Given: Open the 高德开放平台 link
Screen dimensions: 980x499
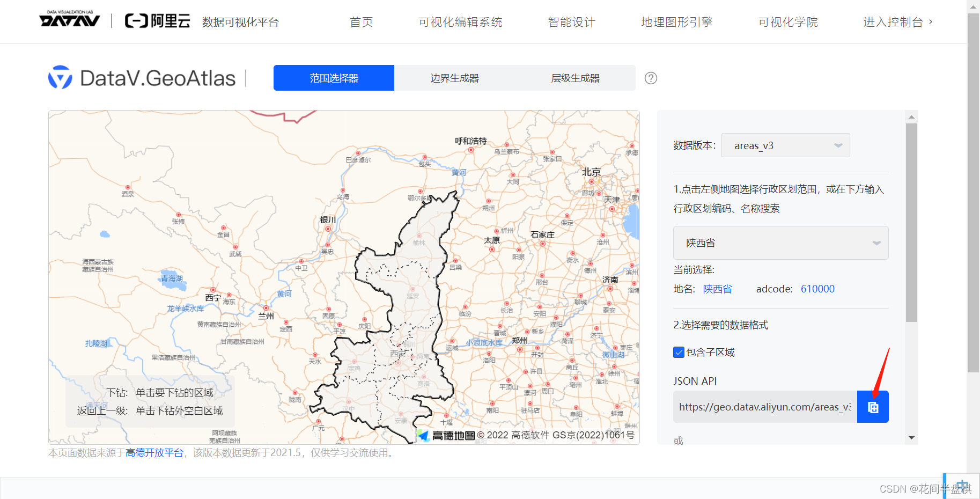Looking at the screenshot, I should 154,453.
